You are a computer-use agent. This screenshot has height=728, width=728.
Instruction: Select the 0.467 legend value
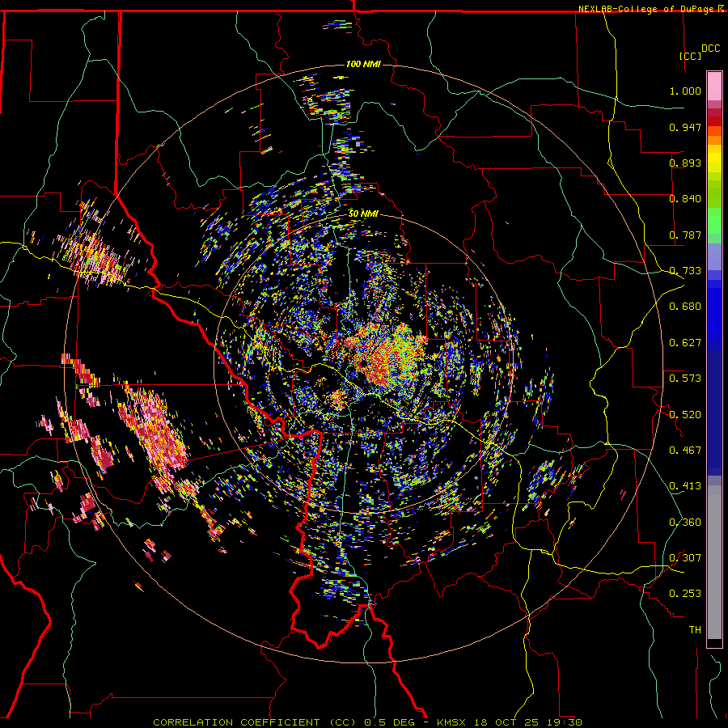point(685,450)
